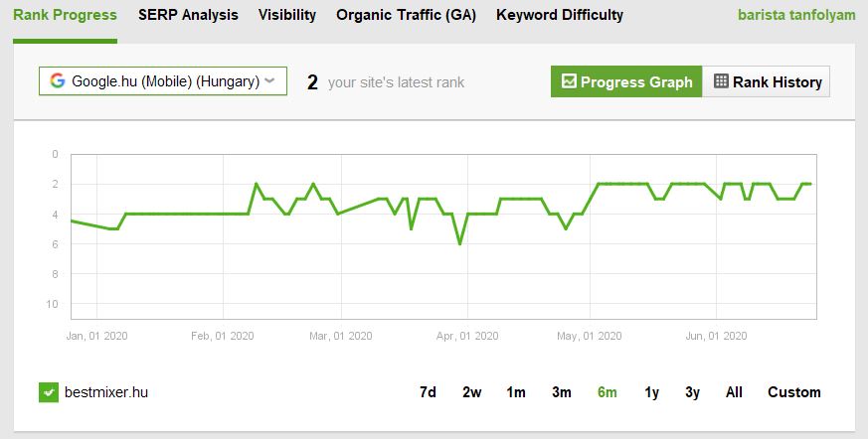Switch the range to 3m

coord(562,392)
